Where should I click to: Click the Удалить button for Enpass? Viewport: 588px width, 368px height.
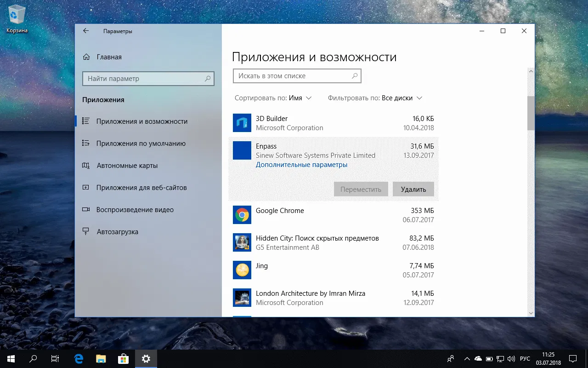(413, 189)
